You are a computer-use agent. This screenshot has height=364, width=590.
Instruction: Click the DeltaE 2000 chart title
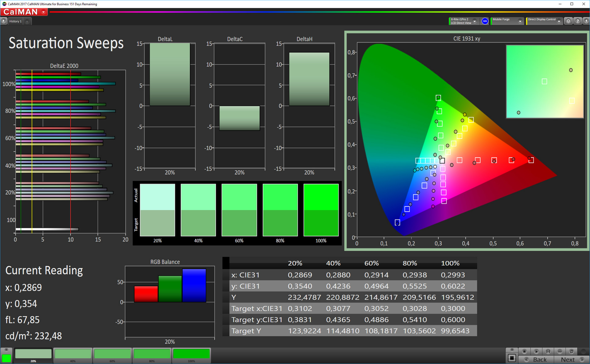click(64, 66)
